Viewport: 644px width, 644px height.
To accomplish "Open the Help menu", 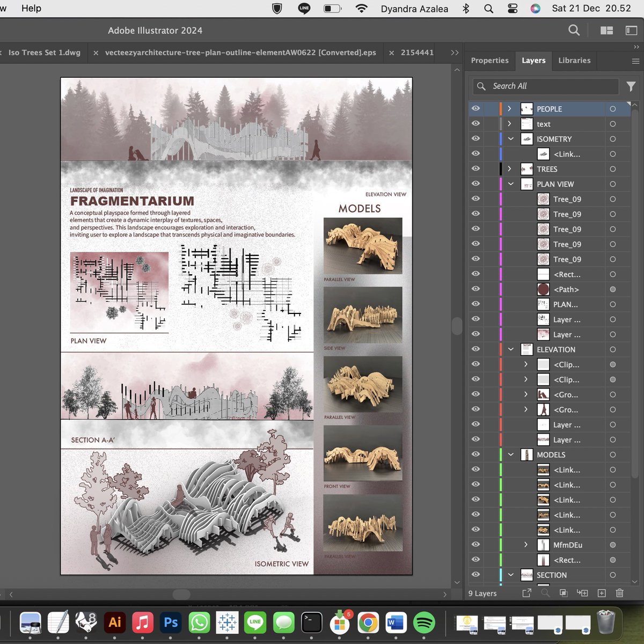I will click(31, 9).
